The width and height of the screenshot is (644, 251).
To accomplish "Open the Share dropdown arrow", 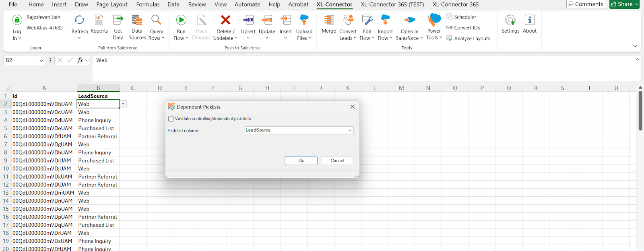I will [637, 4].
